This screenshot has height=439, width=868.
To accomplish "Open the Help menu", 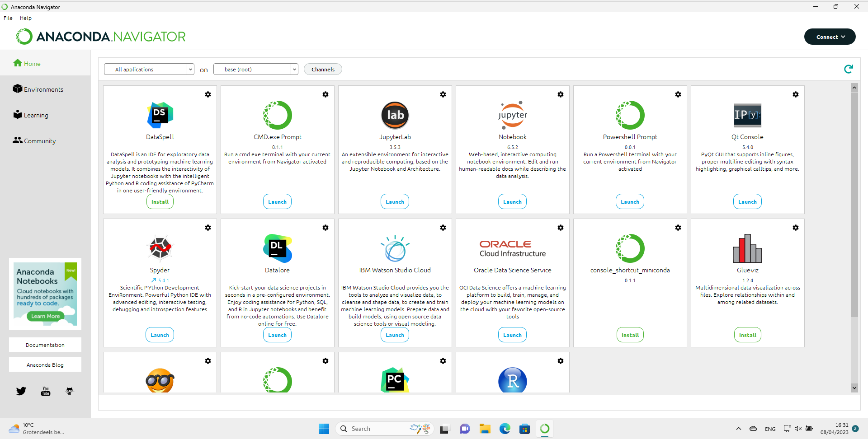I will pyautogui.click(x=26, y=18).
